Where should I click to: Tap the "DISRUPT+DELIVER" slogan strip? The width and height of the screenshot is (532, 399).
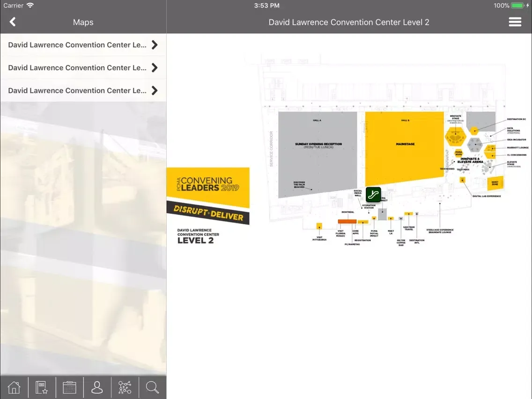(x=208, y=214)
